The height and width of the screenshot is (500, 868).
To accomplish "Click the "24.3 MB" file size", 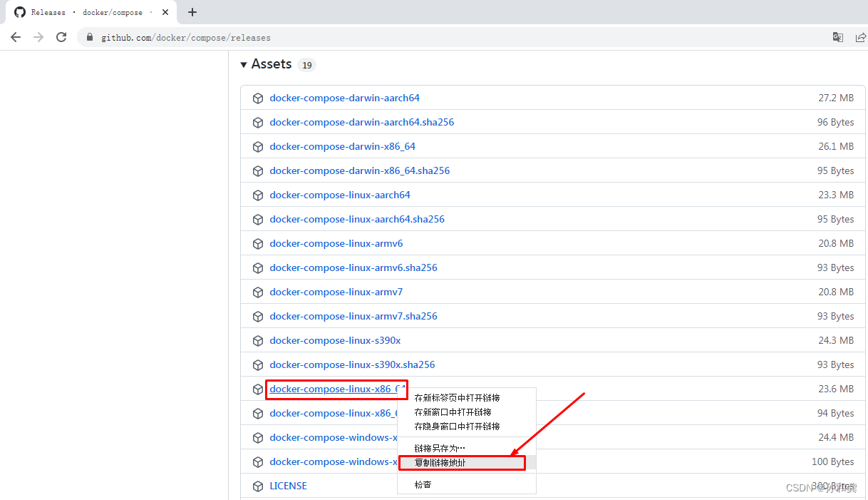I will tap(836, 340).
